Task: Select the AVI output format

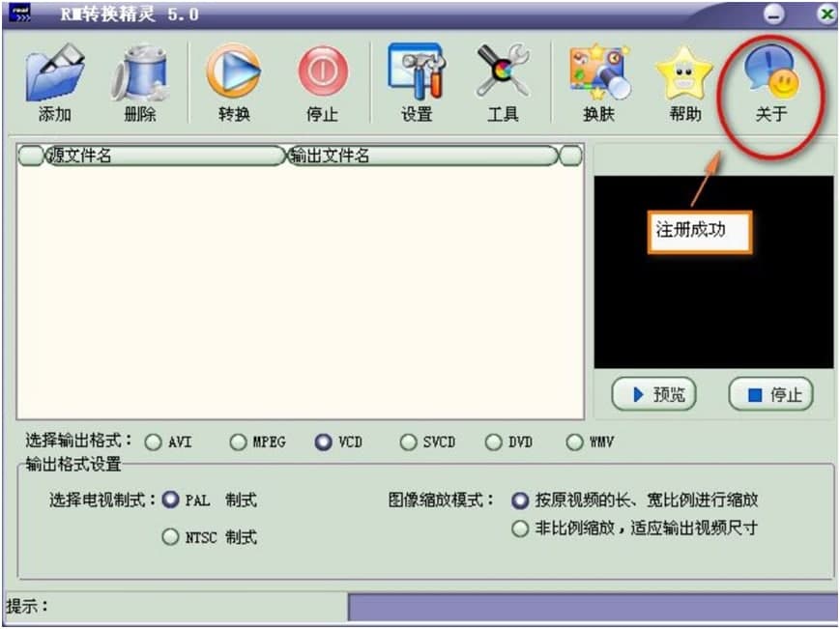Action: [x=154, y=442]
